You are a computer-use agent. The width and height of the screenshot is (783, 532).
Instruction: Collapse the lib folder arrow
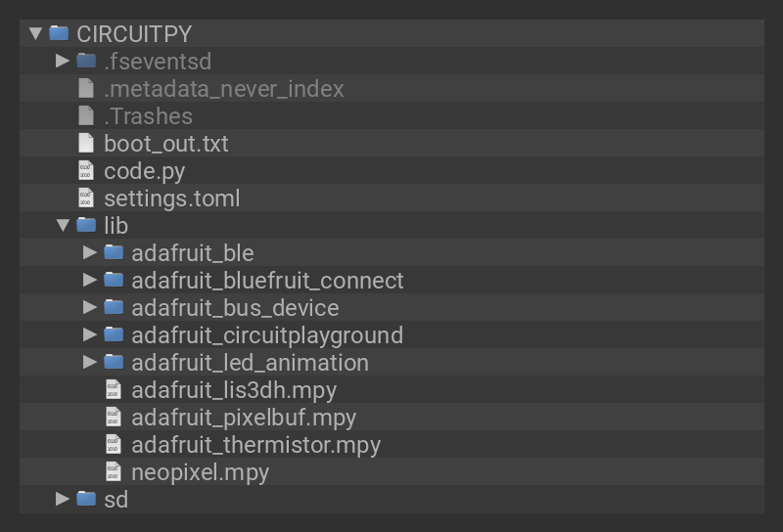pyautogui.click(x=63, y=225)
